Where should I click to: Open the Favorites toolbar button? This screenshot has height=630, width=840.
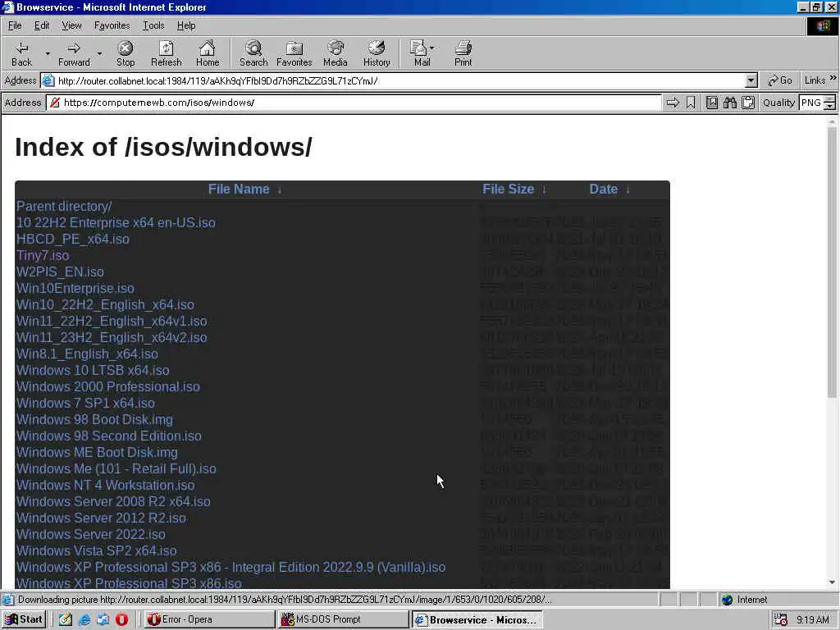[294, 53]
